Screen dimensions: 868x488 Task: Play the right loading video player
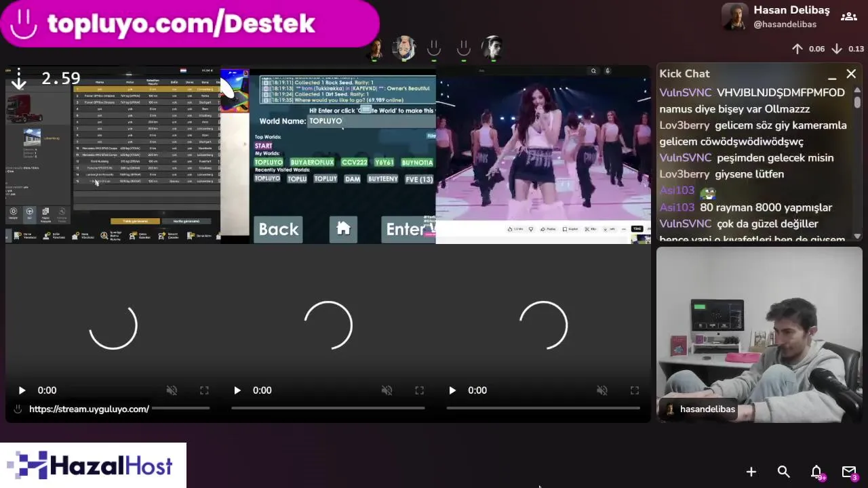(x=452, y=390)
